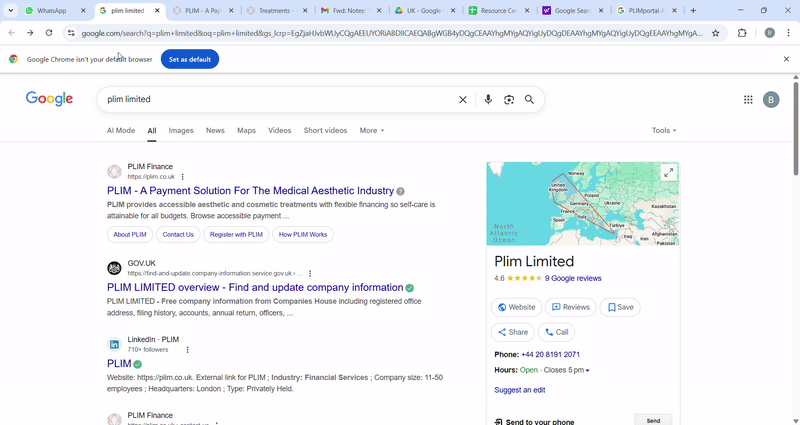This screenshot has width=800, height=425.
Task: Click the Website button in knowledge panel
Action: (516, 307)
